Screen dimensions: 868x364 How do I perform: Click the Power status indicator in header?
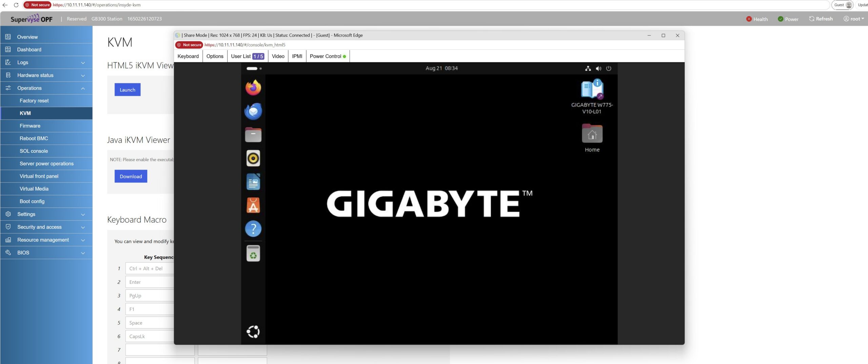[788, 19]
